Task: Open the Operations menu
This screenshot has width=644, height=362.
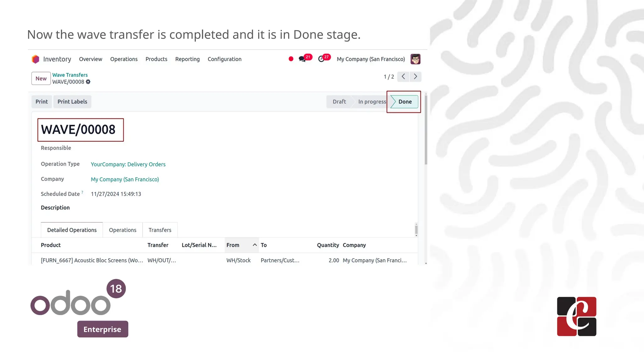Action: coord(124,59)
